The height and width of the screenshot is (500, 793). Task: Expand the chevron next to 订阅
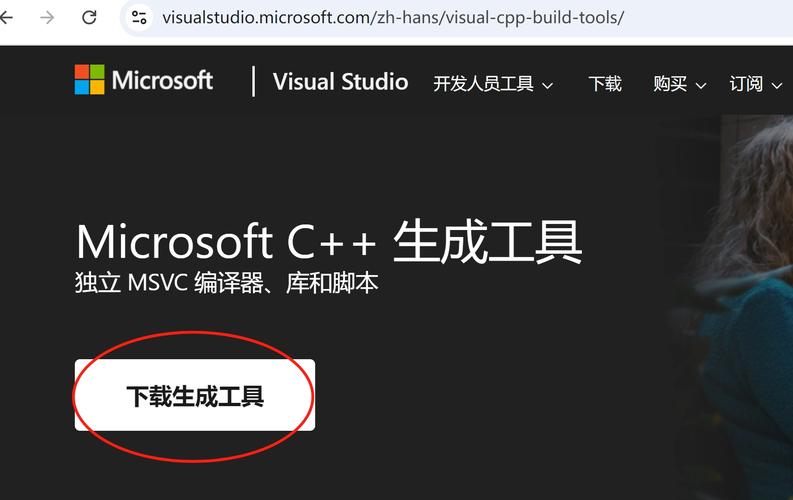(x=777, y=86)
